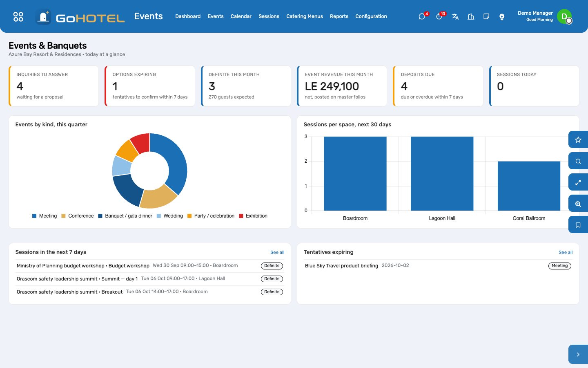Click the GoHotel bell logo
Screen dimensions: 588x368
click(x=43, y=17)
